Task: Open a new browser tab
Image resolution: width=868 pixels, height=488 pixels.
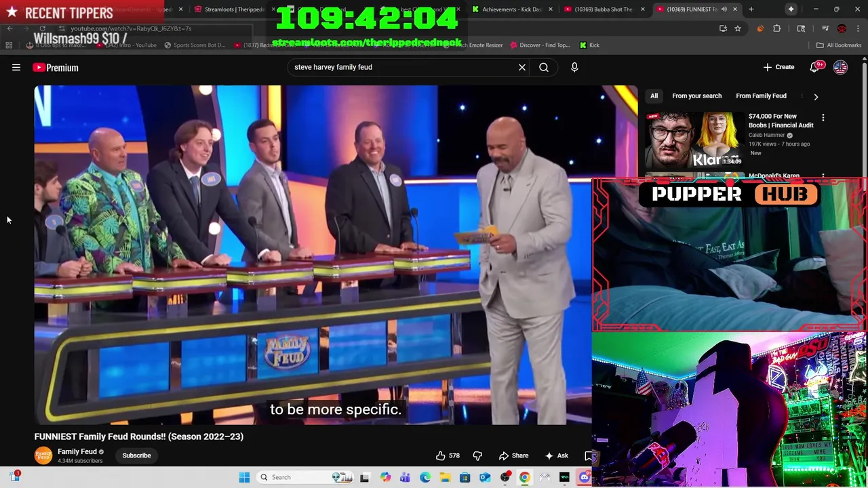Action: pyautogui.click(x=751, y=9)
